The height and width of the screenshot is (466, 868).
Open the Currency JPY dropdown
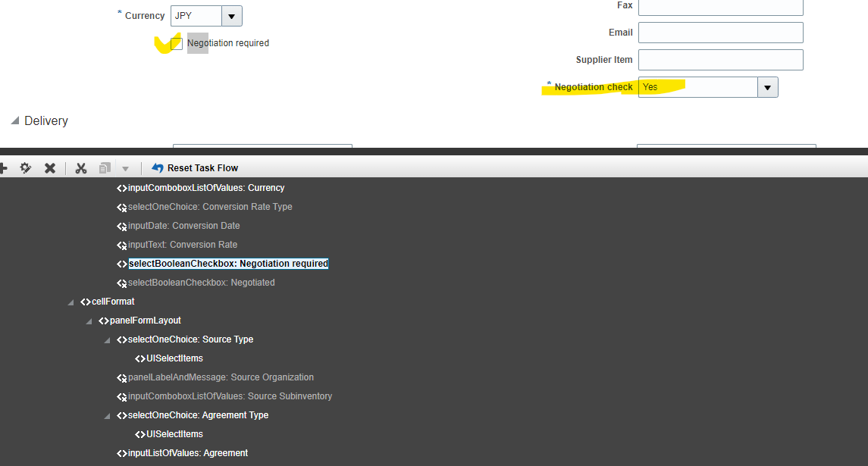coord(231,15)
